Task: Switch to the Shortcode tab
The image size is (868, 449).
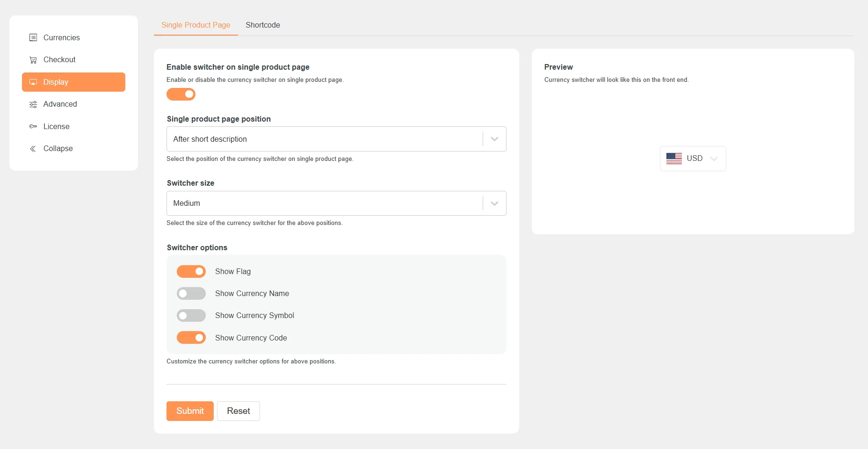Action: [263, 25]
